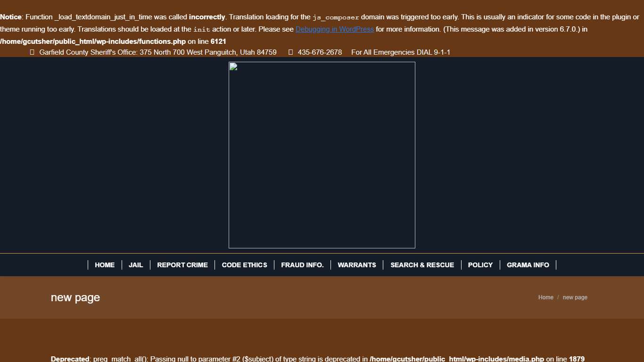Click the media.php path in Deprecated warning
Image resolution: width=644 pixels, height=362 pixels.
(x=456, y=359)
